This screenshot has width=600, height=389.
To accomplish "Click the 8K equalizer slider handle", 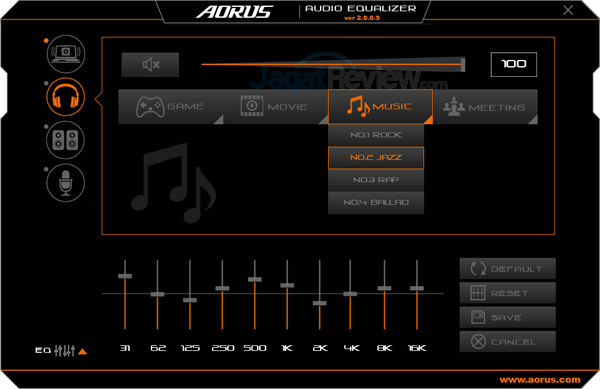I will tap(385, 288).
